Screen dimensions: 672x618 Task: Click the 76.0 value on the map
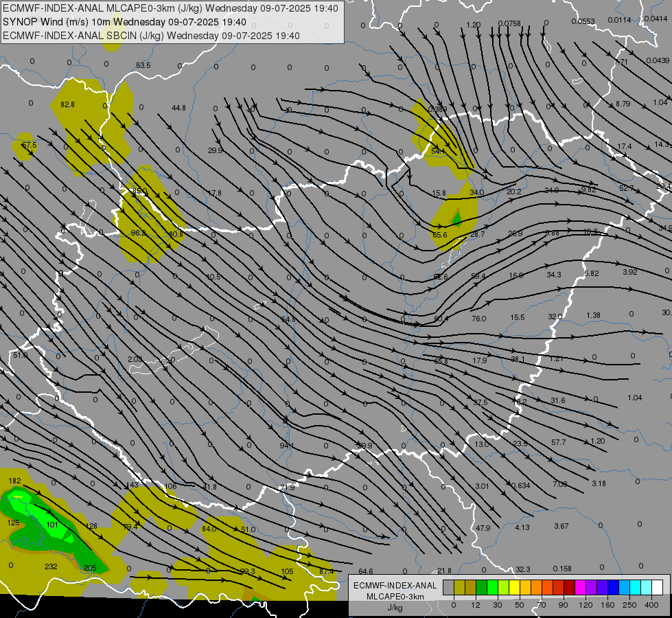point(478,319)
